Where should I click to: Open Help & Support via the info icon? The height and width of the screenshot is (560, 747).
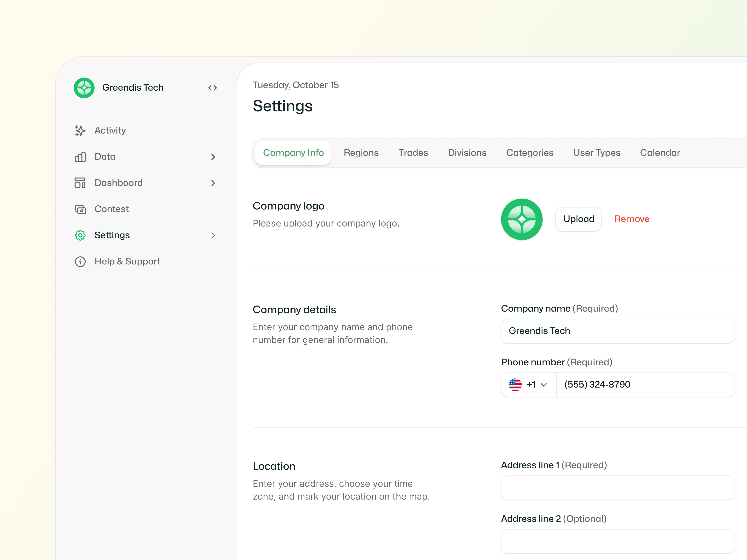80,262
